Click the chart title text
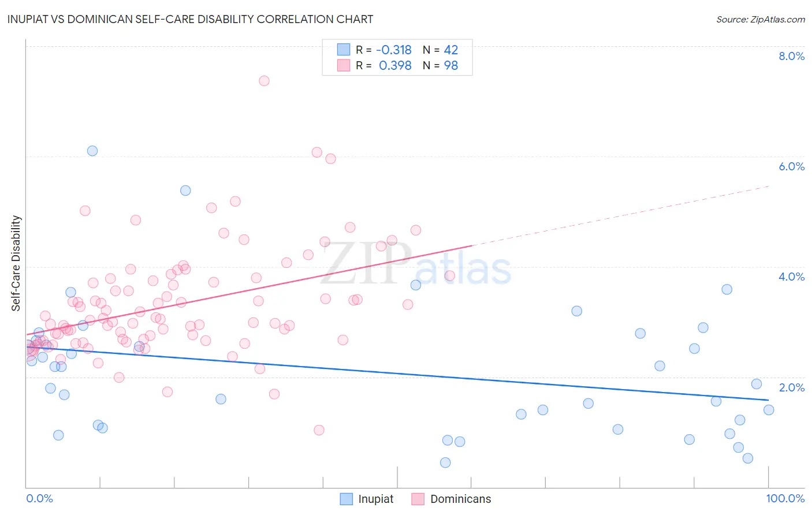Viewport: 812px width, 515px height. [190, 19]
